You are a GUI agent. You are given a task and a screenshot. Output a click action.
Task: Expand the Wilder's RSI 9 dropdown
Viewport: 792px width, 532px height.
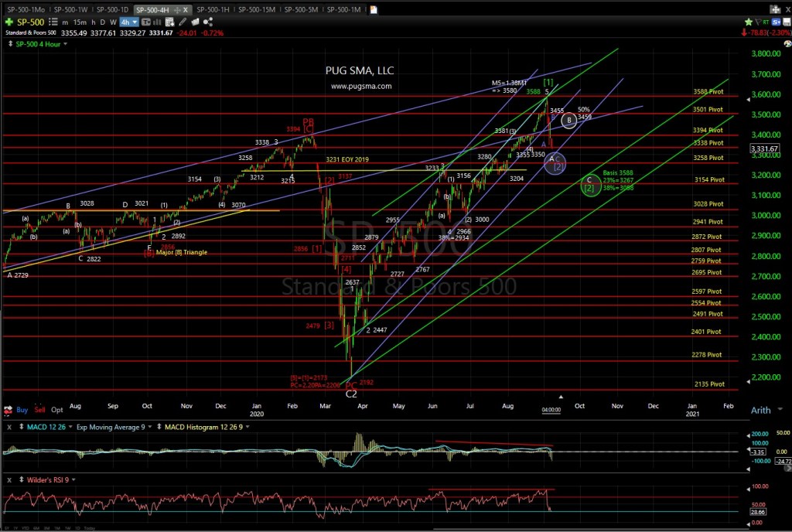[73, 480]
